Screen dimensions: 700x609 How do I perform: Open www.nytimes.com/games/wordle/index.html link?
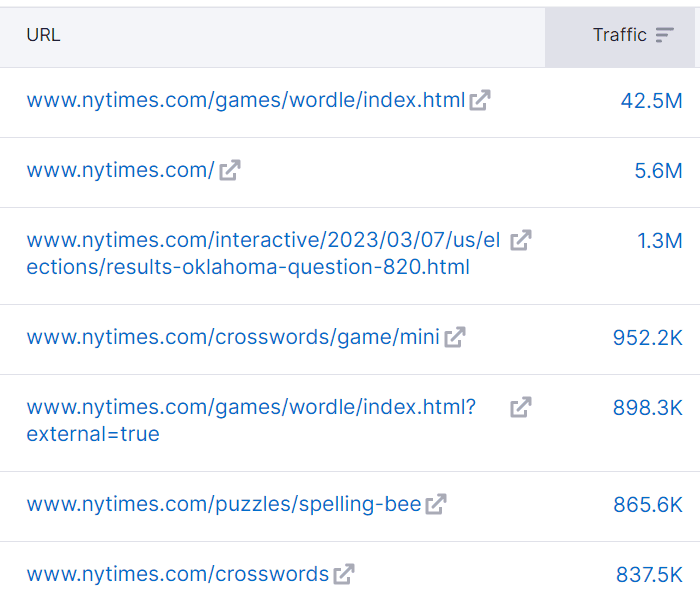pyautogui.click(x=245, y=100)
